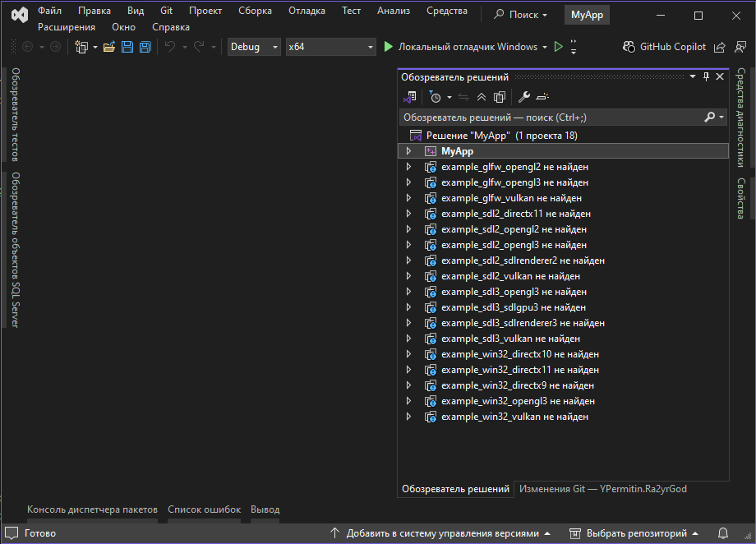Open the Правка menu
The width and height of the screenshot is (756, 544).
pyautogui.click(x=94, y=11)
